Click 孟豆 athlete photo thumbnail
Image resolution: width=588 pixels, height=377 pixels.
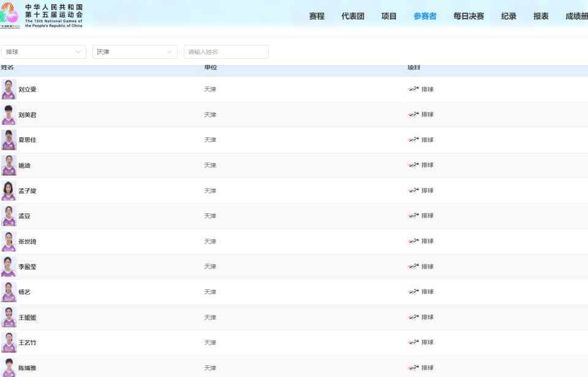tap(9, 216)
